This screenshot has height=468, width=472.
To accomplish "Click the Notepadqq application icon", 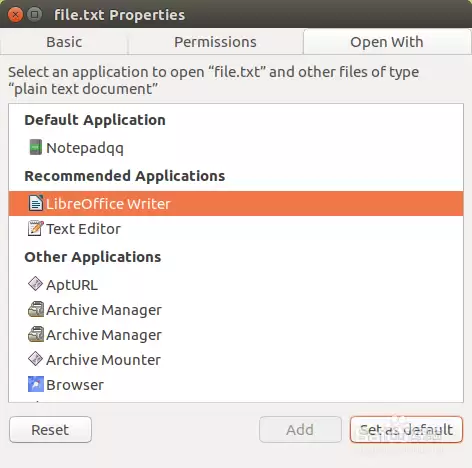I will pyautogui.click(x=35, y=147).
